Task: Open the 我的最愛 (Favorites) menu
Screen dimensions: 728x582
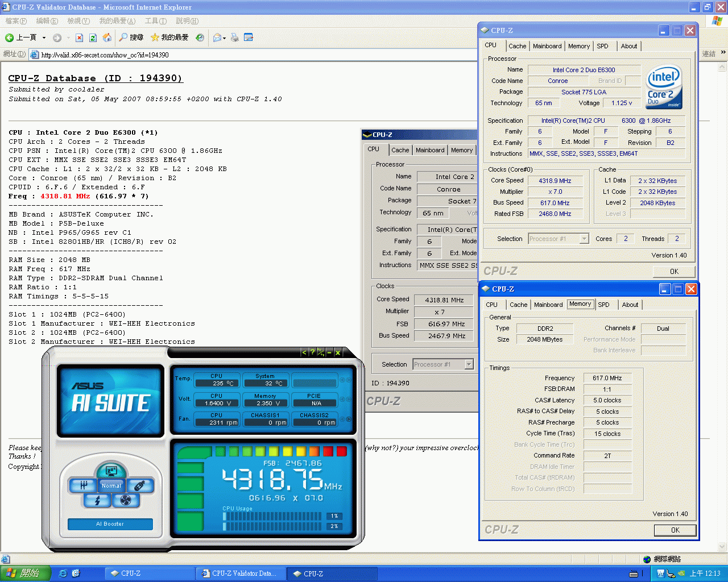Action: pyautogui.click(x=118, y=21)
